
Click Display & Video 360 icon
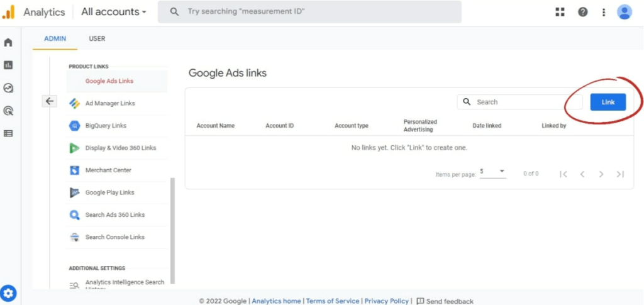[x=74, y=148]
